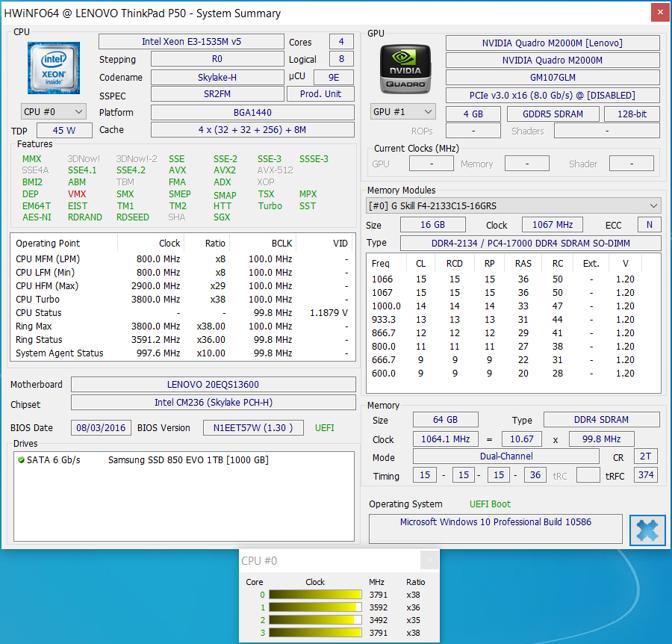Select the 933.3 frequency timing row
The height and width of the screenshot is (644, 672).
pos(513,320)
